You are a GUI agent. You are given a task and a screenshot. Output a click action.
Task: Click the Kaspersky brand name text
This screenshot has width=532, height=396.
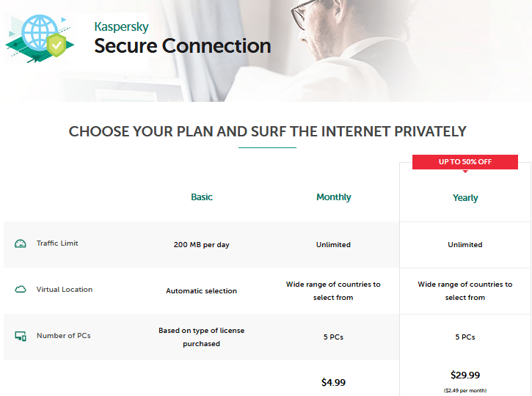(122, 27)
